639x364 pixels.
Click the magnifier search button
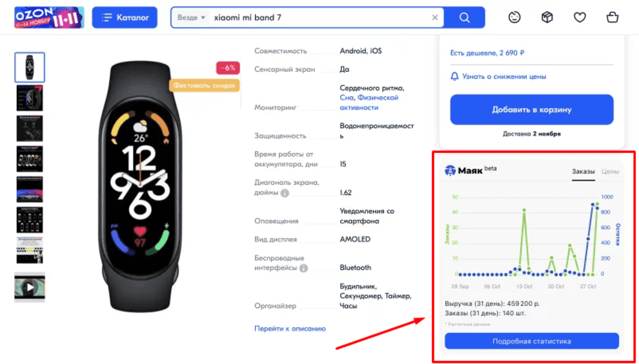click(x=464, y=17)
